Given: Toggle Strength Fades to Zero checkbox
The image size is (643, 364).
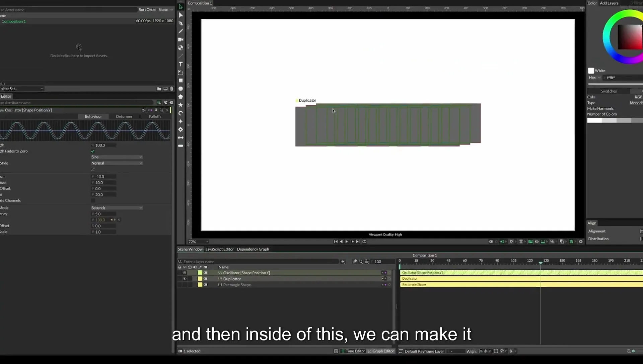Looking at the screenshot, I should click(93, 151).
